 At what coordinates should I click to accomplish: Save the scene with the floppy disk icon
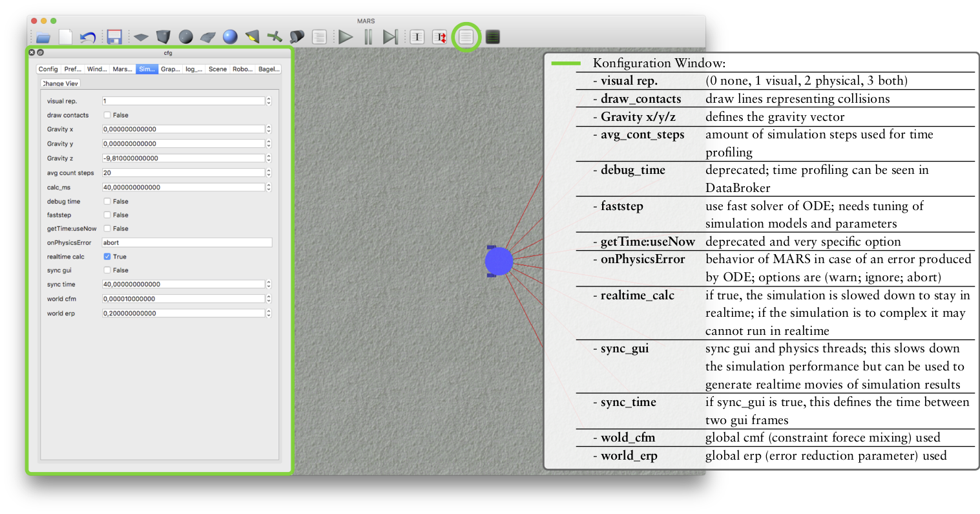(114, 37)
